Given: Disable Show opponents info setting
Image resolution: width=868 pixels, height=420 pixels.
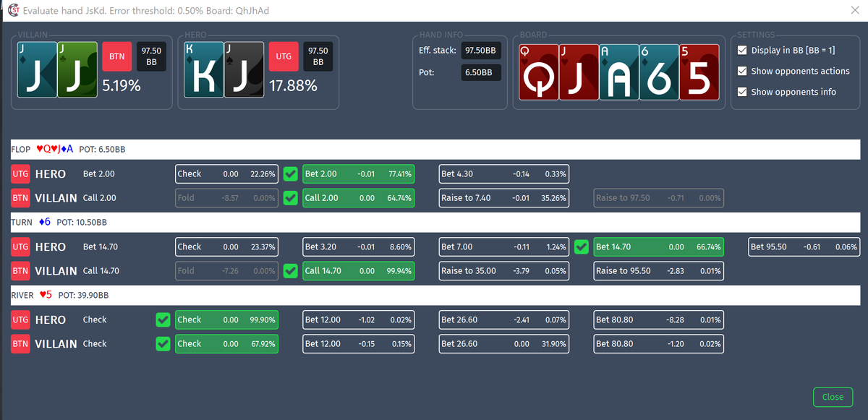Looking at the screenshot, I should click(741, 92).
